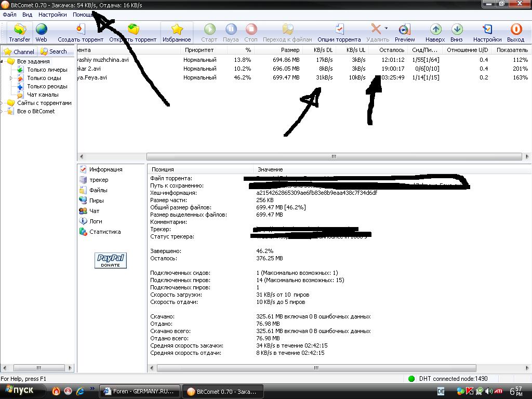Open the Настройки menu in menu bar
532x399 pixels.
(52, 15)
